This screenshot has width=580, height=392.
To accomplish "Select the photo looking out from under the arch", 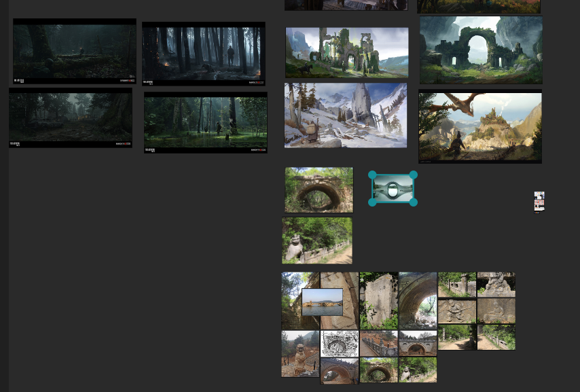I will tap(418, 301).
